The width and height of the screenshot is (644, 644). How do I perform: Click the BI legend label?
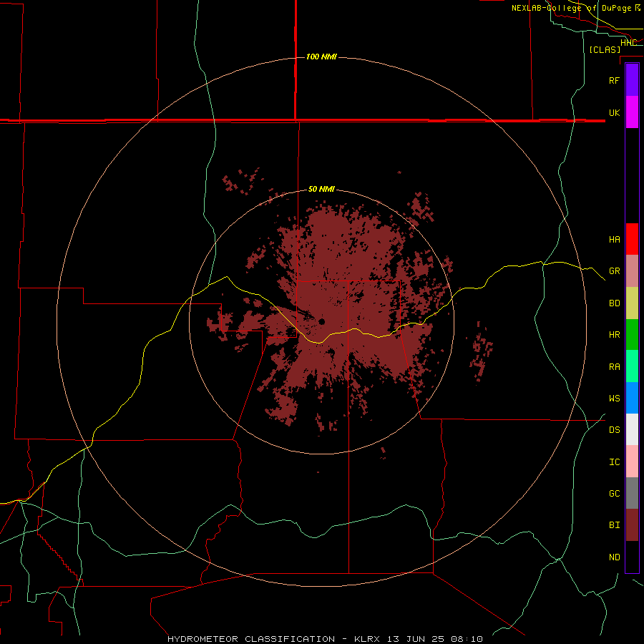click(614, 525)
